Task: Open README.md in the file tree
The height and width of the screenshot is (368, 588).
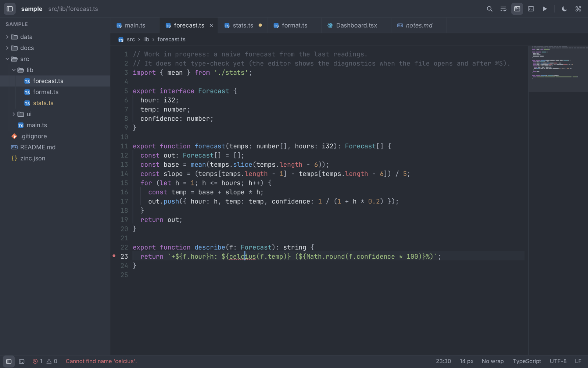Action: tap(55, 147)
